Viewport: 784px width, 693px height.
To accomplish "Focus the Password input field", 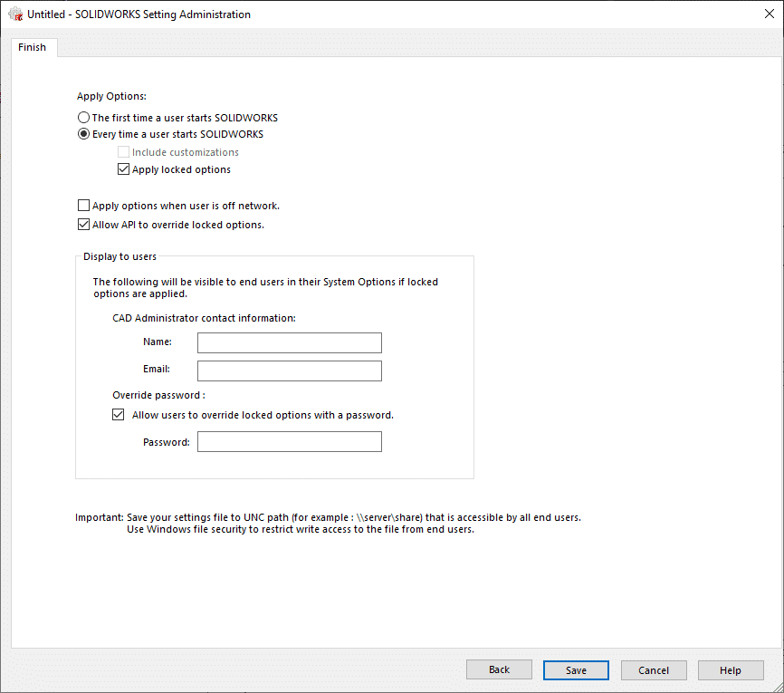I will 290,442.
